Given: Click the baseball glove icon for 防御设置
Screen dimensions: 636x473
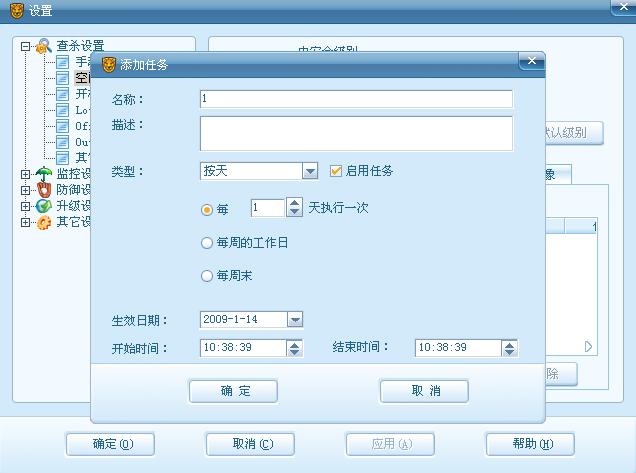Looking at the screenshot, I should tap(44, 190).
